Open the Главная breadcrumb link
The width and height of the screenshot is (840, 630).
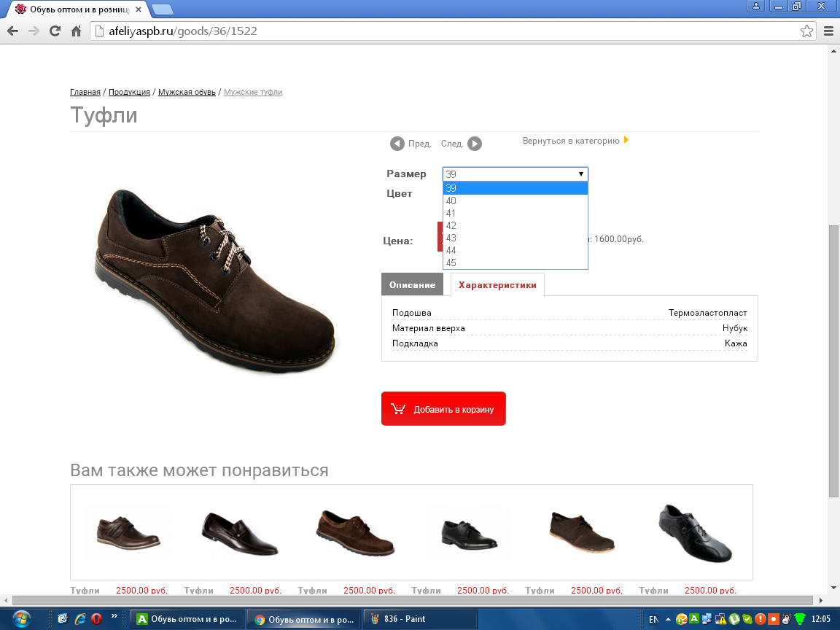[x=85, y=92]
